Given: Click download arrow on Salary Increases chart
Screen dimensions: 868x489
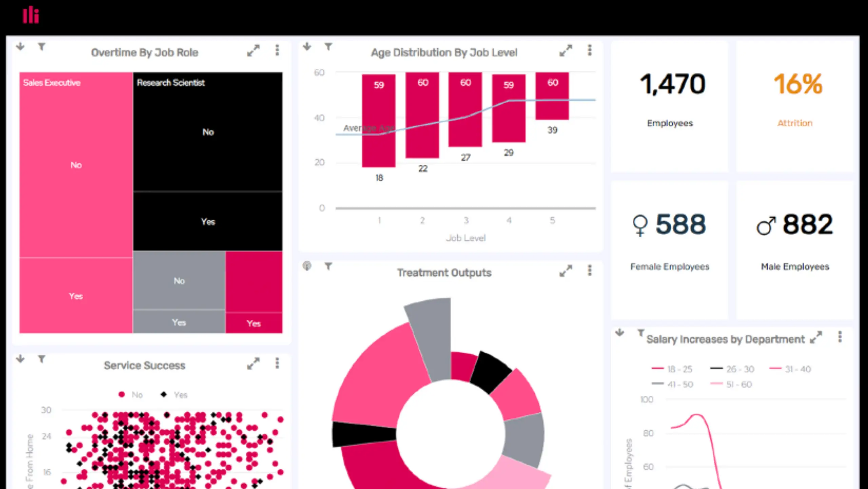Looking at the screenshot, I should (x=619, y=333).
